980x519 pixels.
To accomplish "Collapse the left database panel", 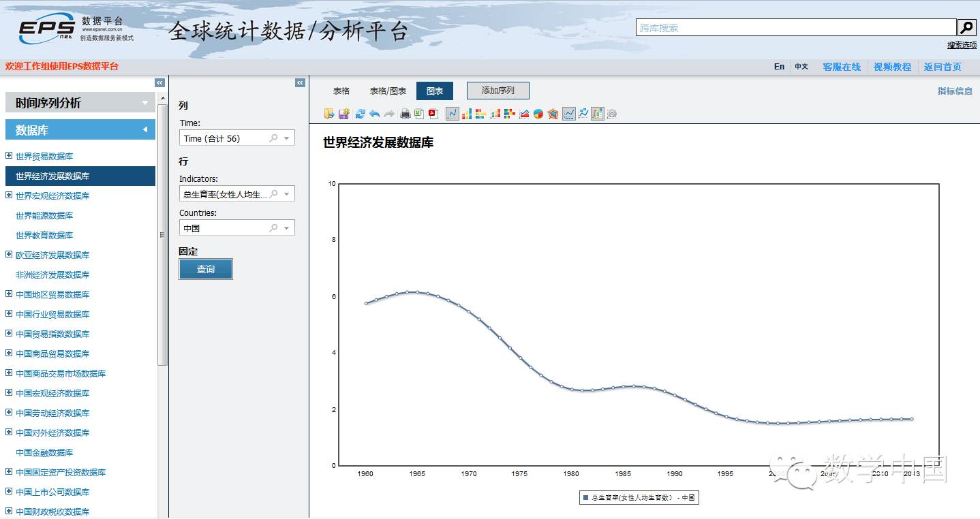I will tap(159, 82).
